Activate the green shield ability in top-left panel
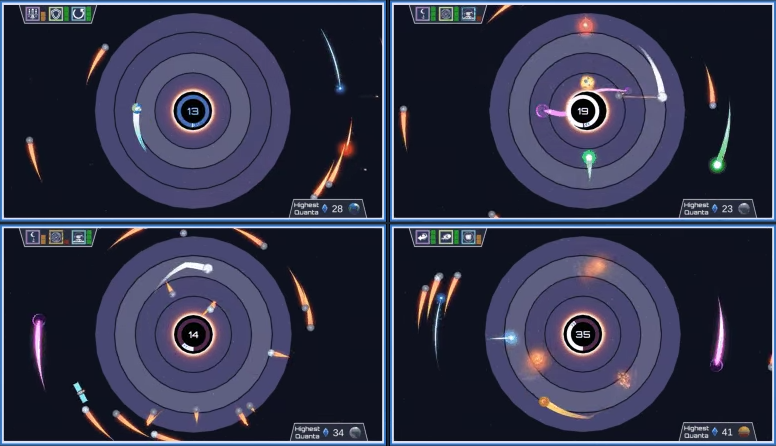 tap(55, 14)
